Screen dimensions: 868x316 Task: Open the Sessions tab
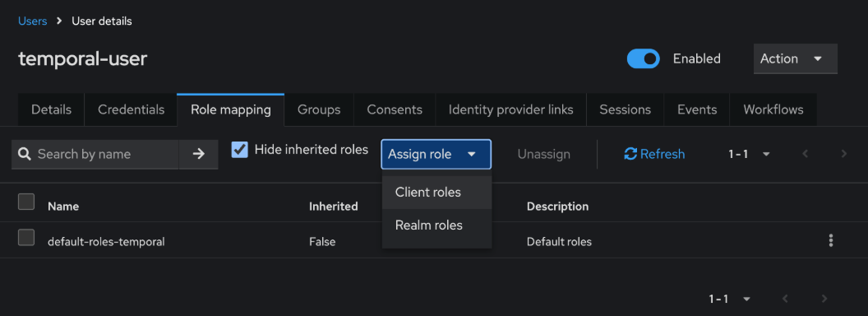click(625, 109)
